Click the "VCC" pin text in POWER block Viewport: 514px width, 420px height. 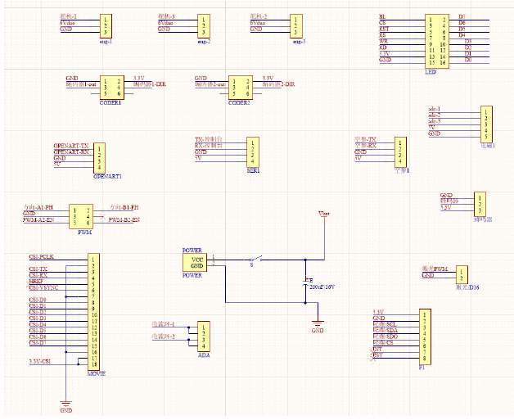coord(197,260)
